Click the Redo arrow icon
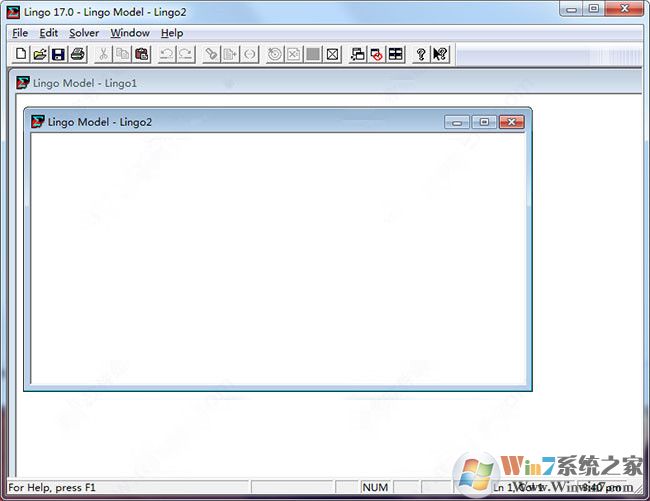This screenshot has width=650, height=501. coord(186,54)
